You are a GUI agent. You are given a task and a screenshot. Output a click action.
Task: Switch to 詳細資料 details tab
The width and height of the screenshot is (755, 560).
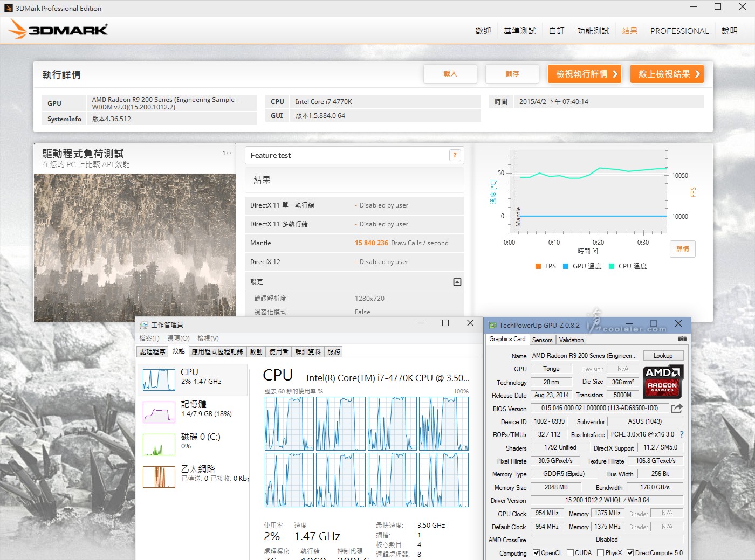[308, 351]
